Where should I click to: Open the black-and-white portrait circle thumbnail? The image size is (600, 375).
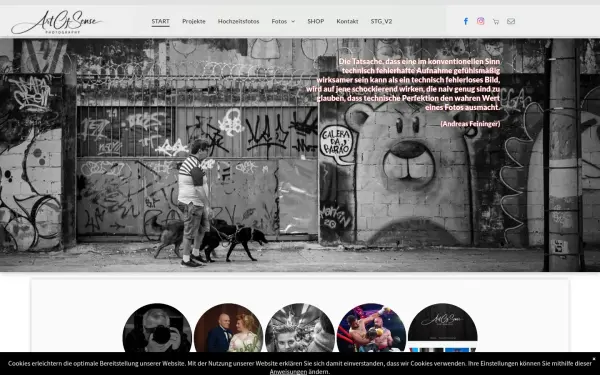click(x=300, y=328)
